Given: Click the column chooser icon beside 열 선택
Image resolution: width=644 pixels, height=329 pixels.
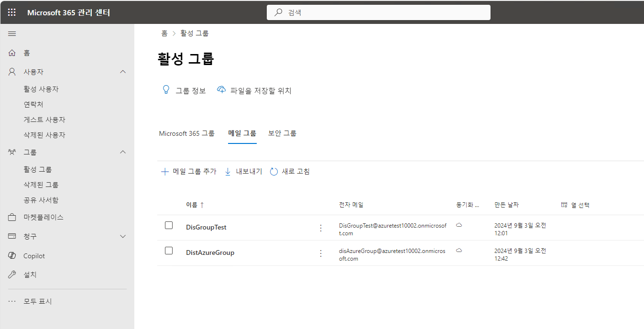Looking at the screenshot, I should pyautogui.click(x=564, y=205).
